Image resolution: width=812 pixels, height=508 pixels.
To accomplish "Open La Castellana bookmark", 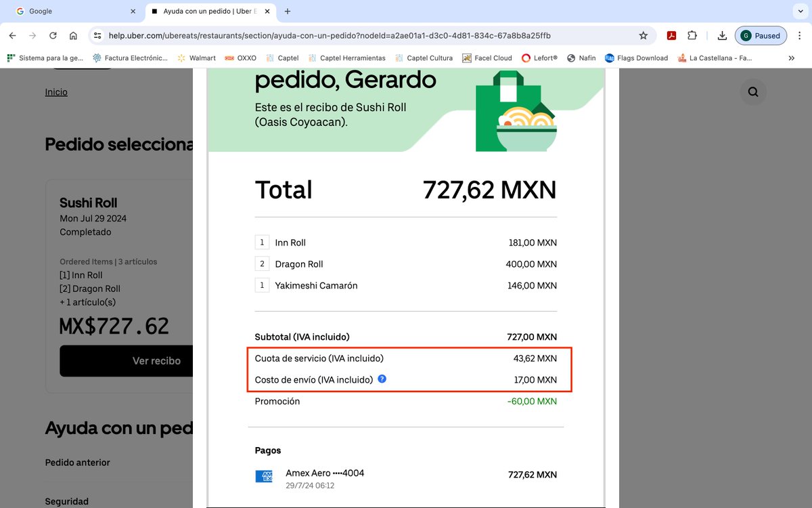I will click(715, 58).
